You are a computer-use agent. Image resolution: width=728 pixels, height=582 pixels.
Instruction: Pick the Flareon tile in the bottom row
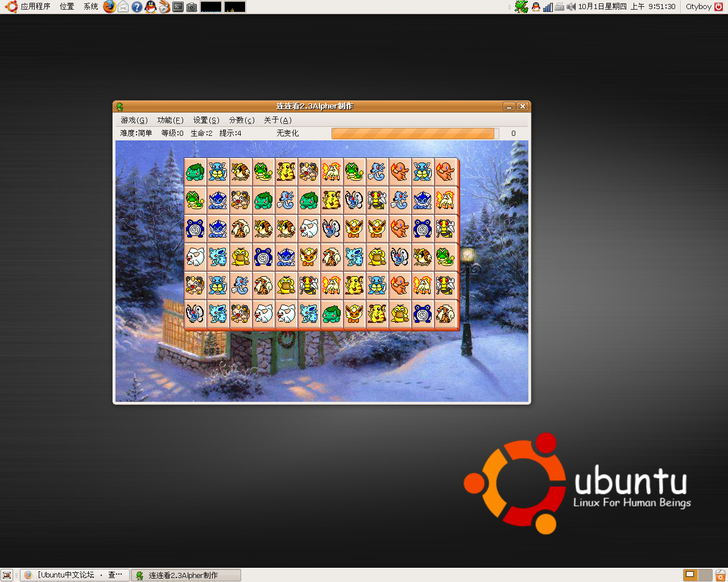click(x=354, y=313)
